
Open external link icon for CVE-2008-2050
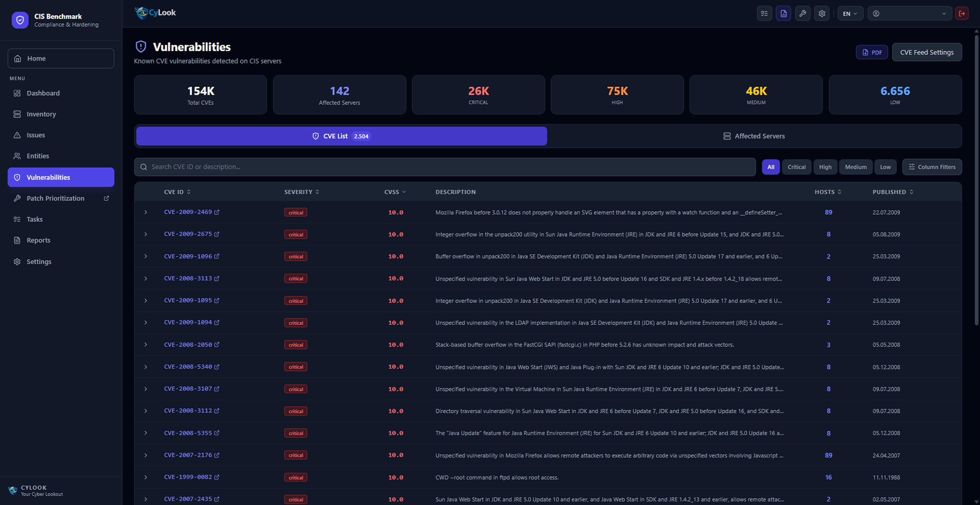coord(217,344)
